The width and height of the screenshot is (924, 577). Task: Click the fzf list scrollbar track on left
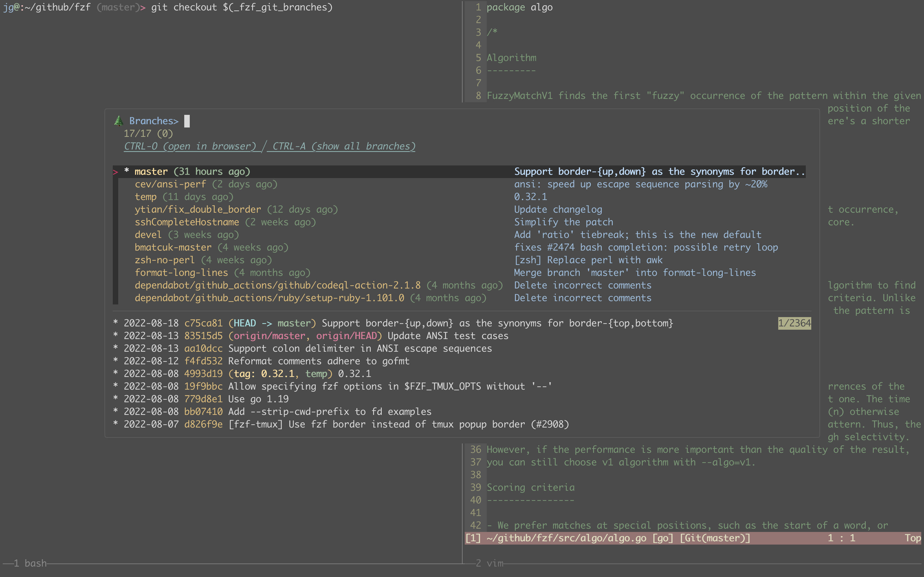pos(115,240)
